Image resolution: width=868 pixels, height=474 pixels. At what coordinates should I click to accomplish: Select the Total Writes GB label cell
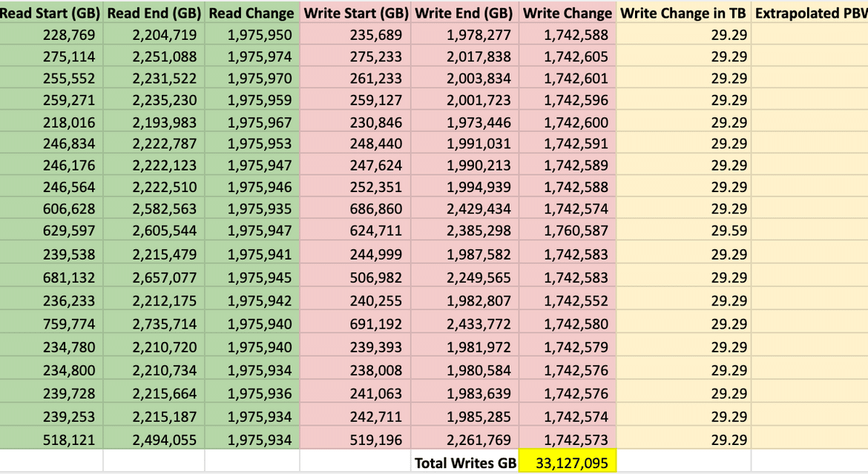click(x=465, y=462)
